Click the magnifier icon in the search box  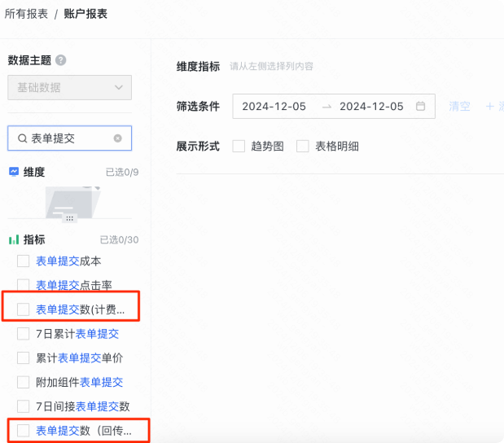pyautogui.click(x=22, y=138)
